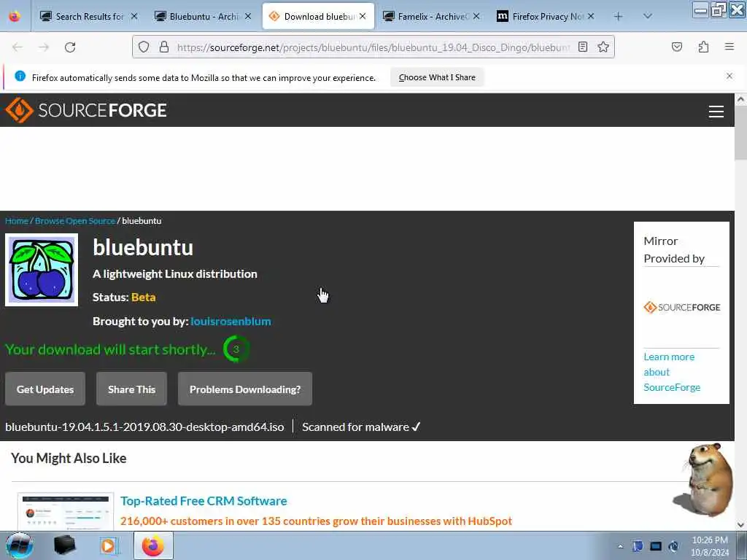The image size is (747, 560).
Task: Open the SourceForge hamburger site menu
Action: [x=716, y=112]
